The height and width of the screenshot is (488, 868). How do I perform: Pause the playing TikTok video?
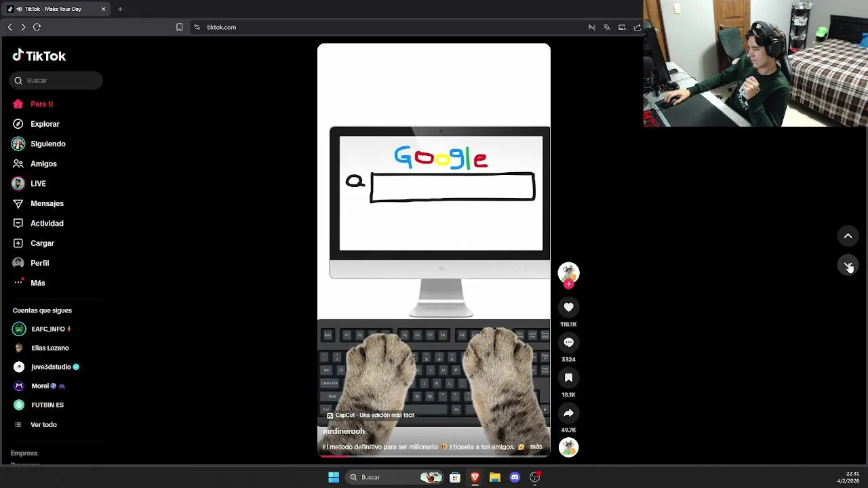[434, 250]
